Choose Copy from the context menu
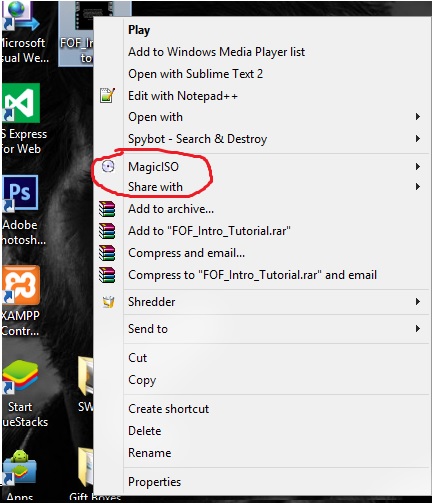Screen dimensions: 432x504 142,380
